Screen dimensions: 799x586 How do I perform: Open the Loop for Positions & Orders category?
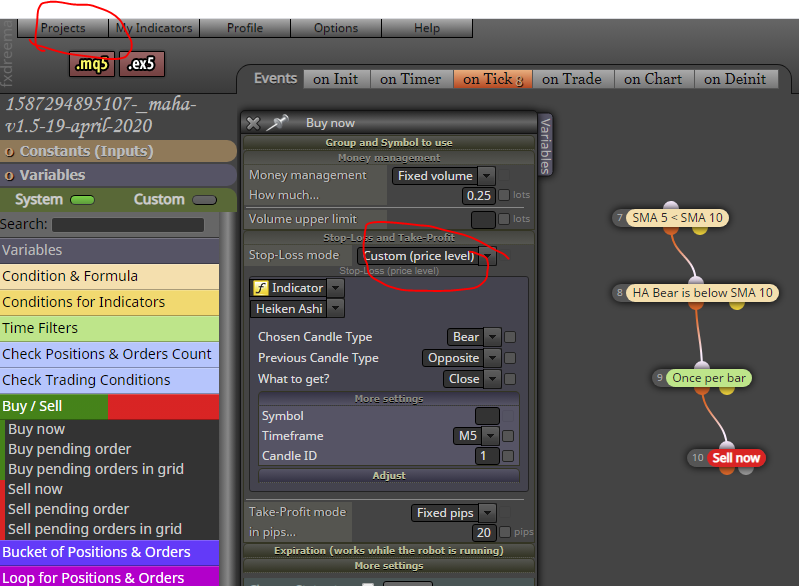pos(110,577)
